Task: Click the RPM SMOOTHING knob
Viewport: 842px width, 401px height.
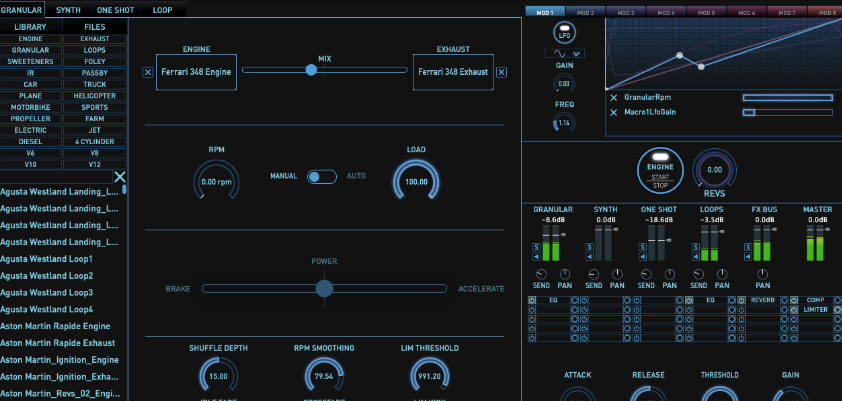Action: coord(324,376)
